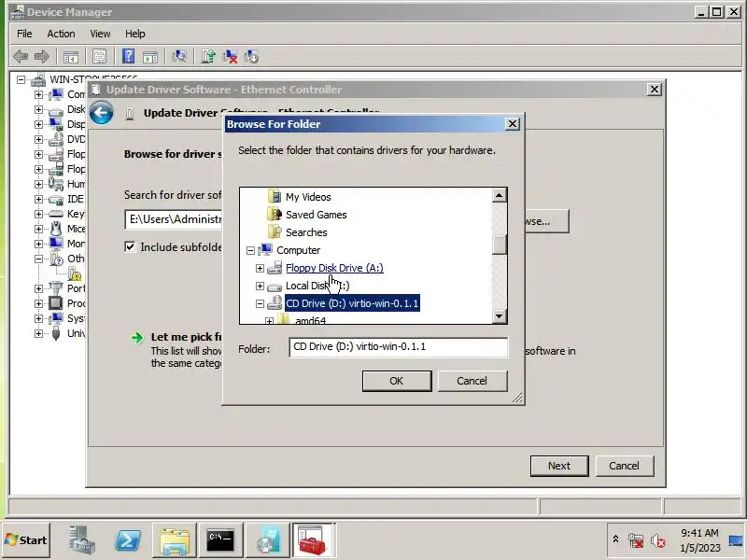The image size is (747, 560).
Task: Expand the Ports node in Device Manager
Action: (38, 288)
